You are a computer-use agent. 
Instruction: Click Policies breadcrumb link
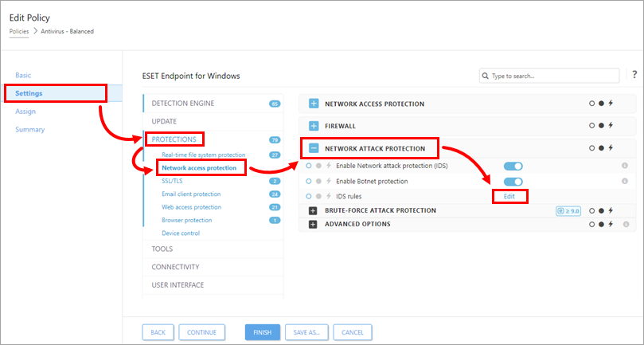[19, 31]
